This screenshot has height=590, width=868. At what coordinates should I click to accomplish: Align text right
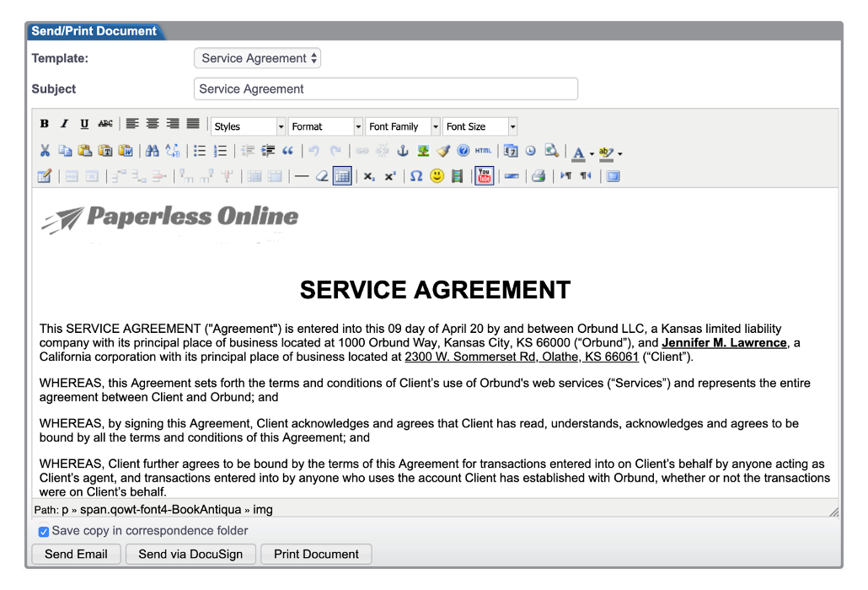pos(173,123)
